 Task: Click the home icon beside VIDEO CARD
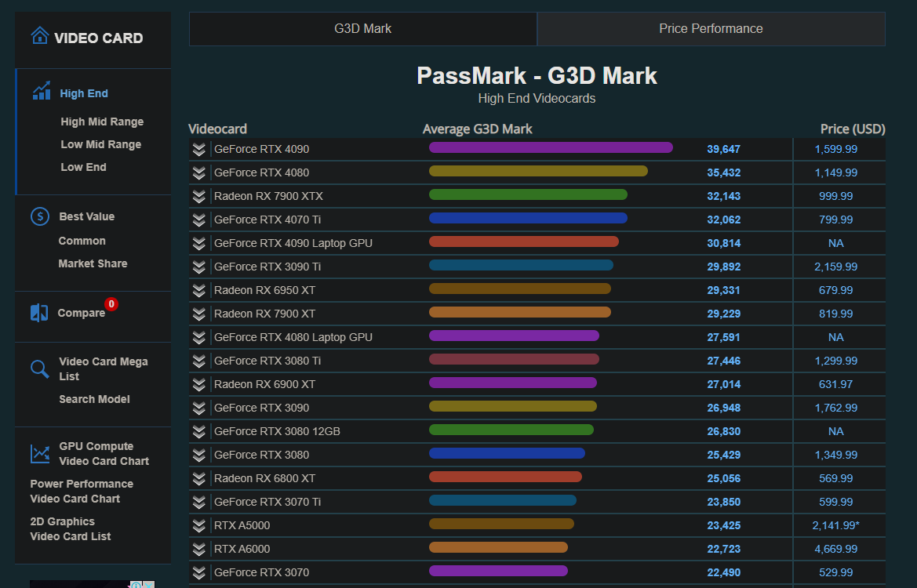click(39, 35)
